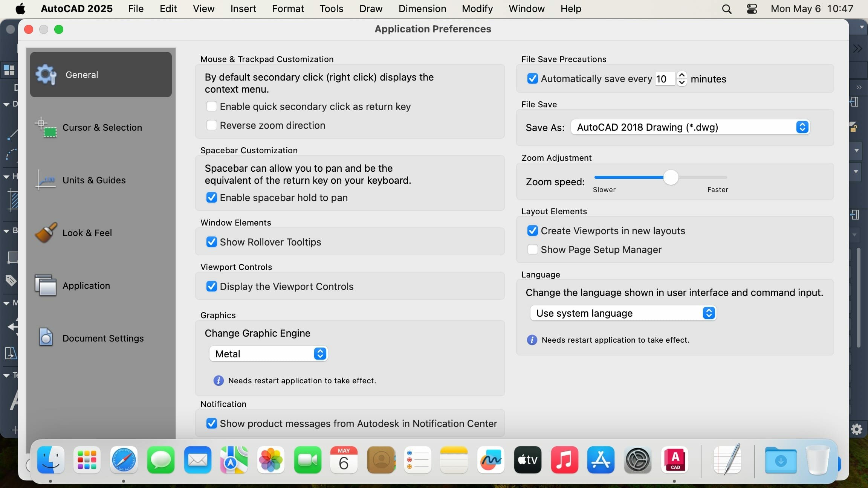Open the Application preferences section
Viewport: 868px width, 488px height.
[101, 285]
